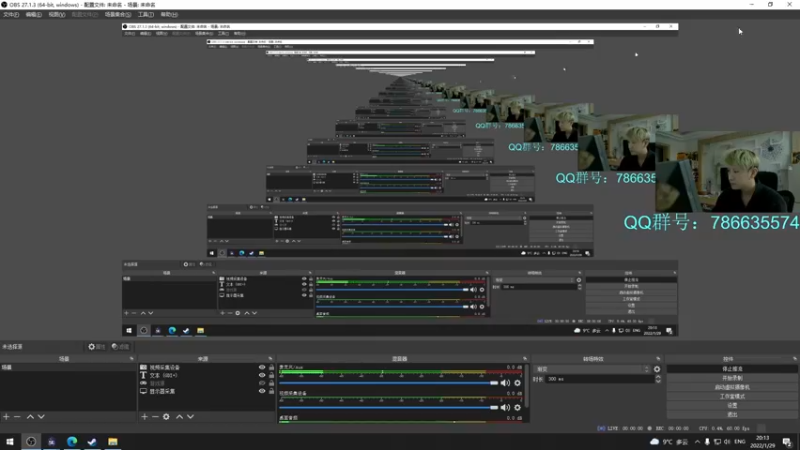
Task: Open the notification center icon in the tray
Action: [x=787, y=442]
